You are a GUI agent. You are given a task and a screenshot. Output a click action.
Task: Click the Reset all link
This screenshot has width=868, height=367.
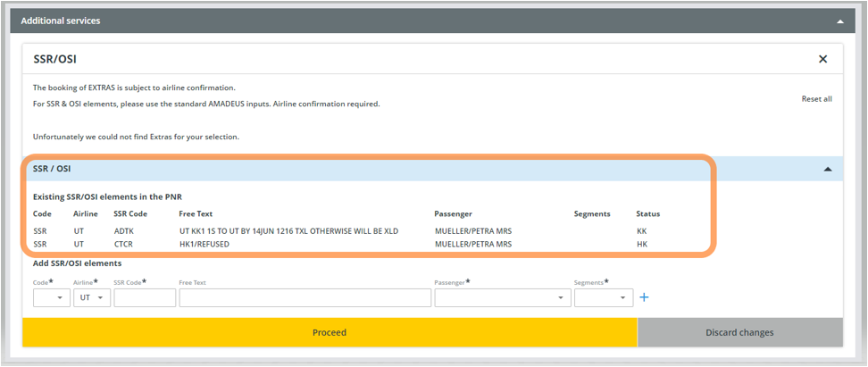[816, 99]
